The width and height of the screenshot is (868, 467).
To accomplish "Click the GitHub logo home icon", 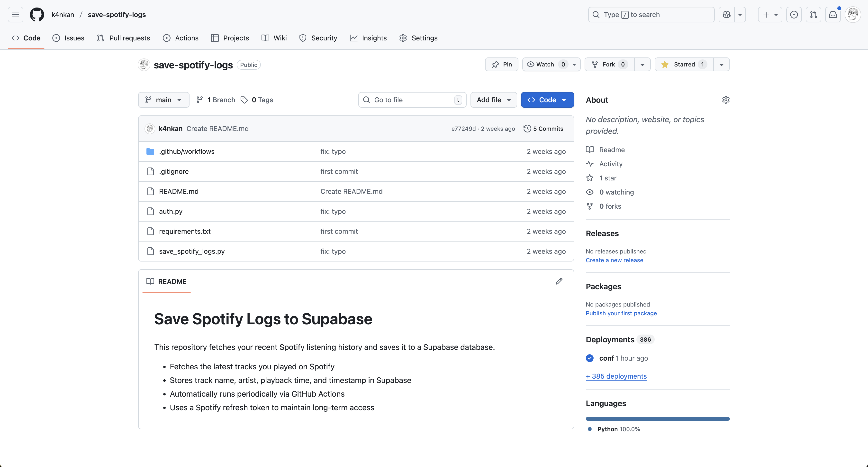I will [37, 15].
